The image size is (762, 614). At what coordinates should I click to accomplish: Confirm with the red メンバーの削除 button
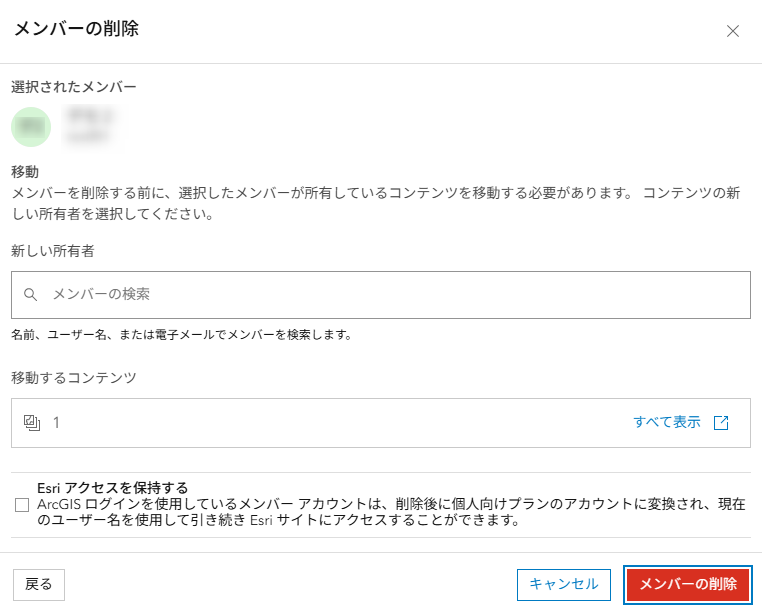tap(687, 584)
